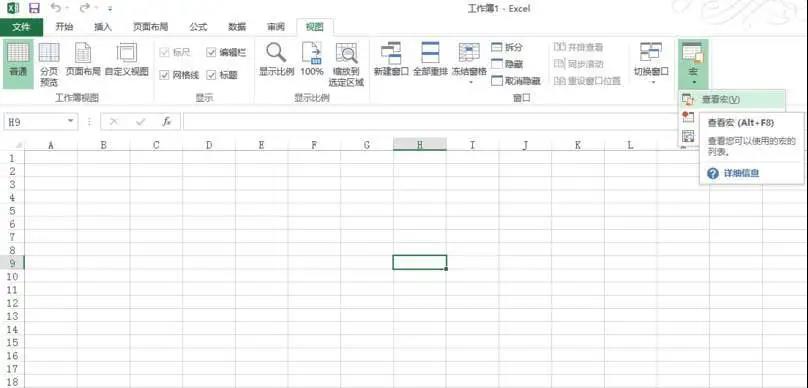
Task: Click the Excel logo in title bar
Action: pyautogui.click(x=13, y=8)
